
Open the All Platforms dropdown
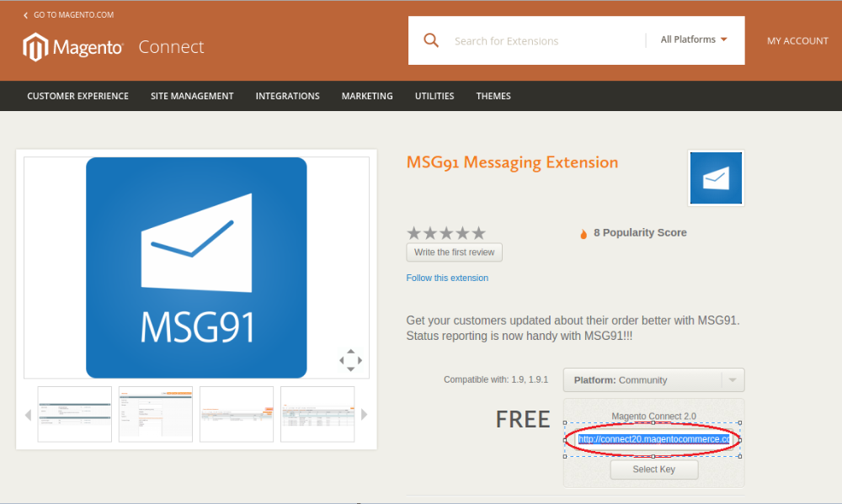[694, 40]
